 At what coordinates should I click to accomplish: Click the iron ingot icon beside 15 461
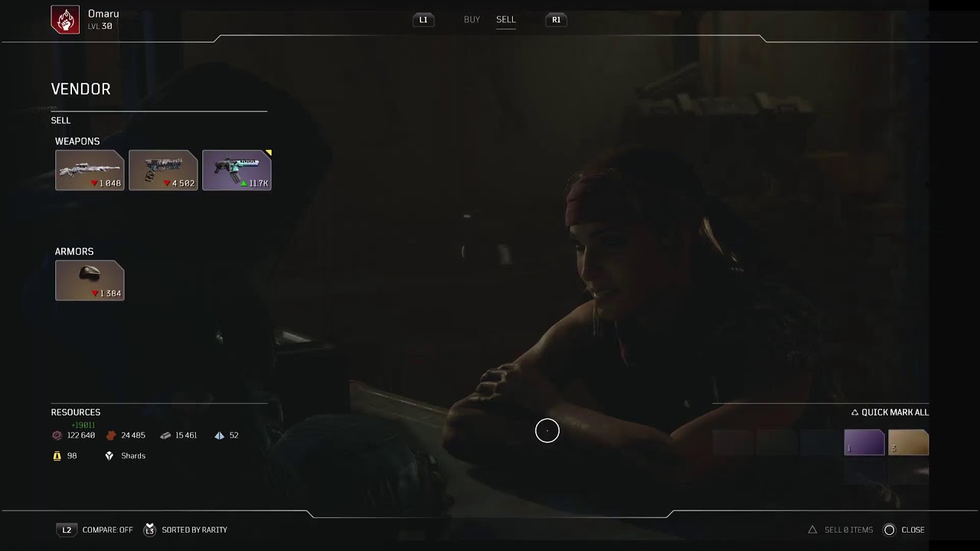point(165,435)
